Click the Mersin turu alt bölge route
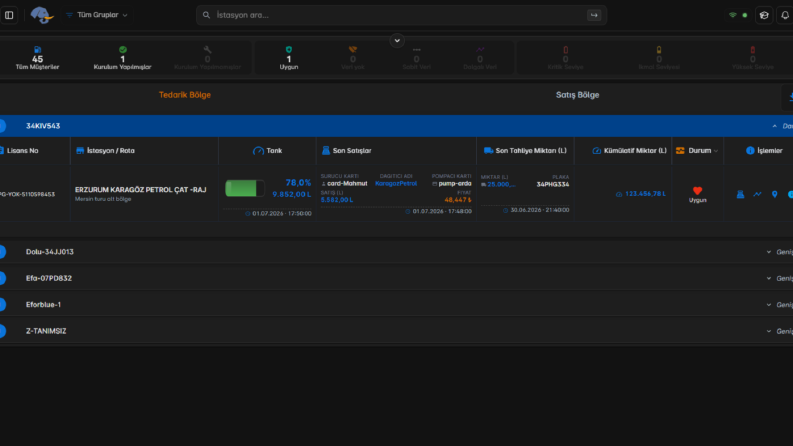 click(x=103, y=199)
